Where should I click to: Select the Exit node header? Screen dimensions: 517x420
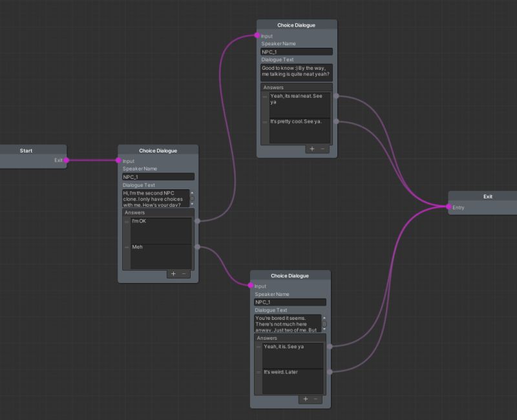click(487, 196)
